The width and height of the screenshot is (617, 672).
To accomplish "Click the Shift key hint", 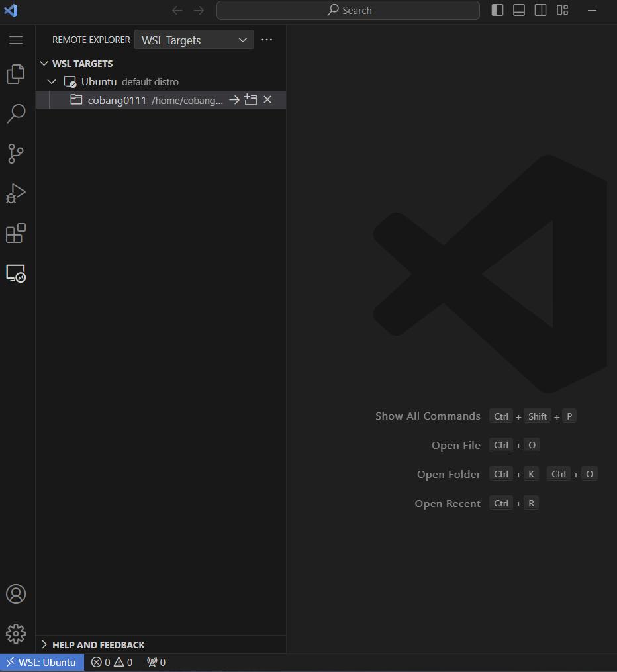I will [538, 416].
